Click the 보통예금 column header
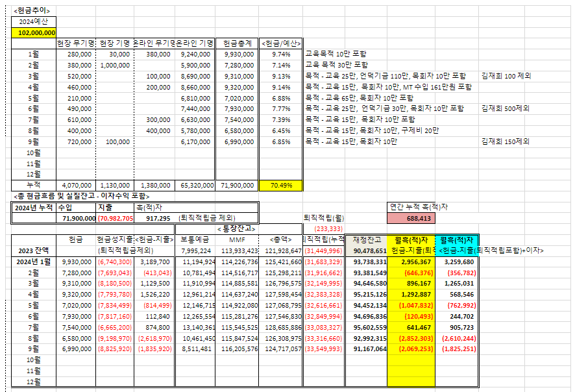Image resolution: width=575 pixels, height=392 pixels. click(x=195, y=240)
